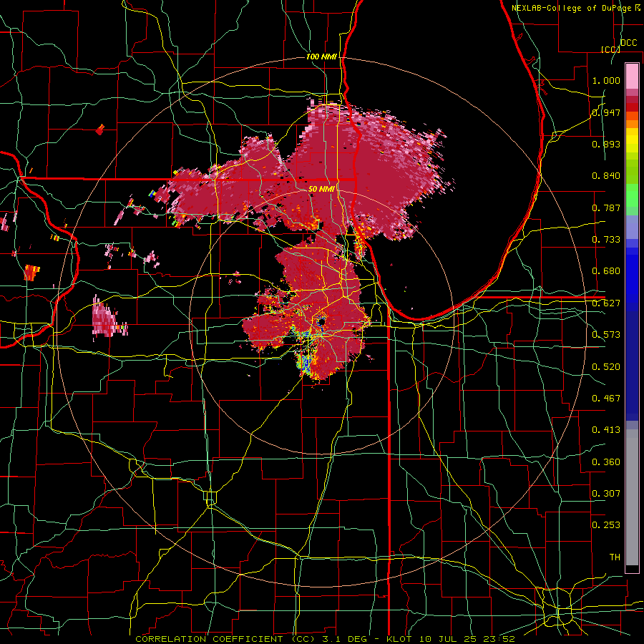Click the DCC product label above colorbar

click(628, 43)
